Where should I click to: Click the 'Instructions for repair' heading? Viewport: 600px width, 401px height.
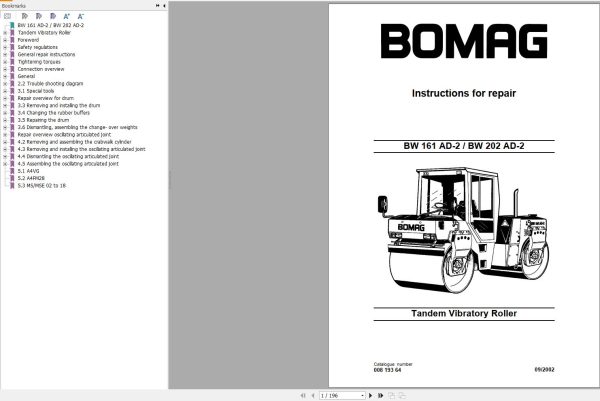tap(464, 93)
